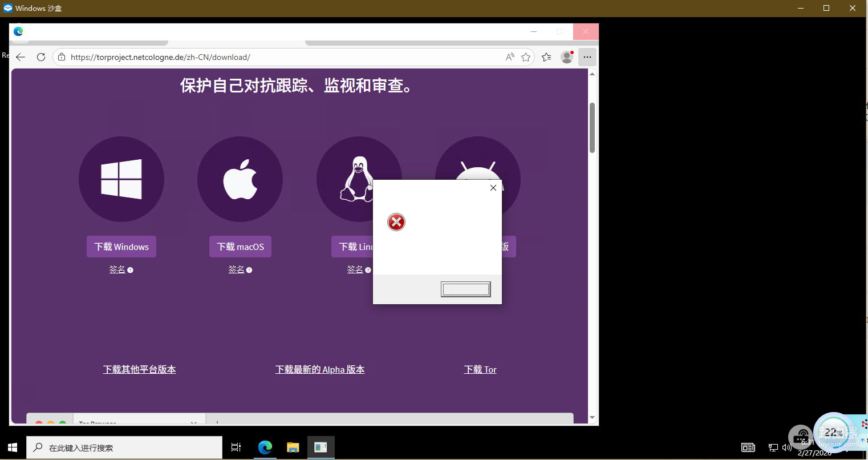Click the Apple macOS download icon
Screen dimensions: 868x460
[x=240, y=179]
